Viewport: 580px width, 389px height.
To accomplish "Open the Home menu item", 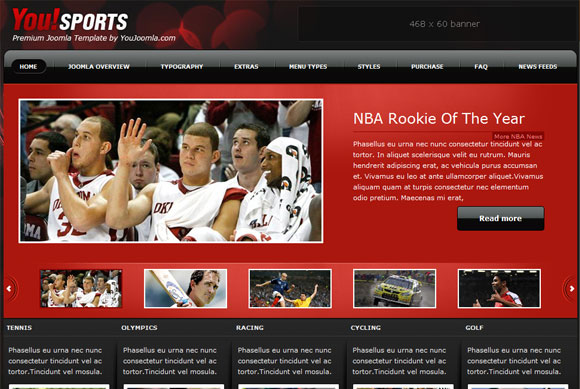I will (28, 67).
